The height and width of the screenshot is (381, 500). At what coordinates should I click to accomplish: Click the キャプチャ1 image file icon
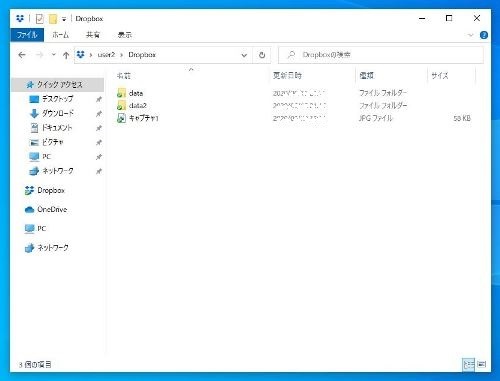[x=121, y=118]
